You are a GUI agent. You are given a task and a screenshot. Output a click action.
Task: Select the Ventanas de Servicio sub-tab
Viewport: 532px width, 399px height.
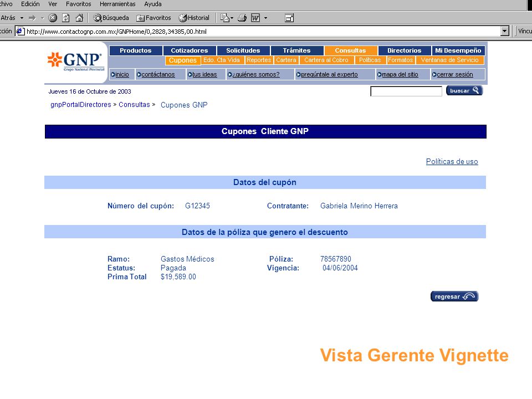pos(449,60)
